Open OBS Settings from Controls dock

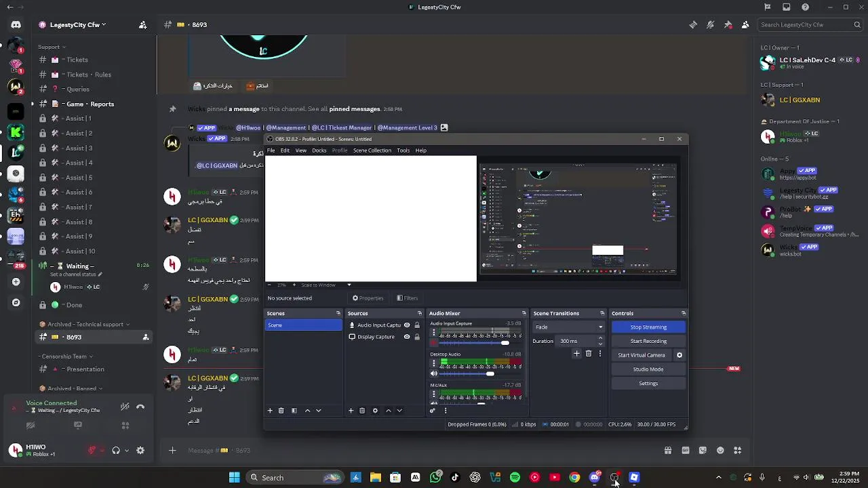pyautogui.click(x=648, y=384)
